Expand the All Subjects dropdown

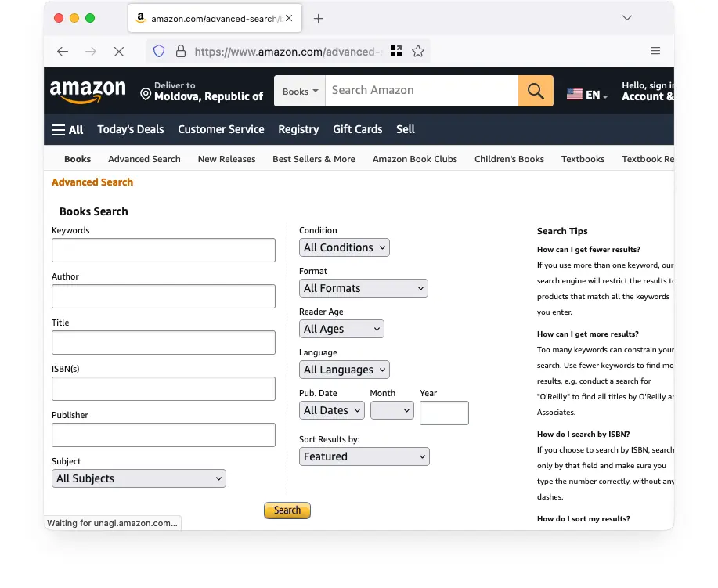click(139, 478)
